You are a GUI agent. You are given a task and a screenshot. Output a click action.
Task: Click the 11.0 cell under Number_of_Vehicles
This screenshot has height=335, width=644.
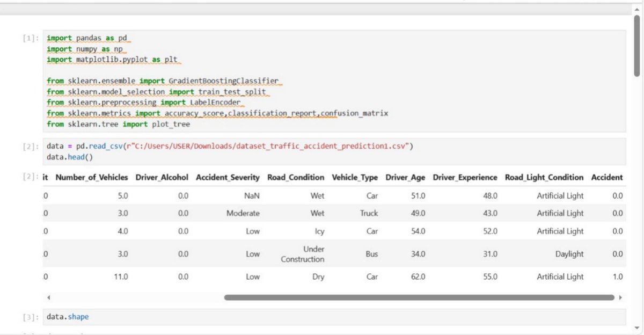[121, 277]
